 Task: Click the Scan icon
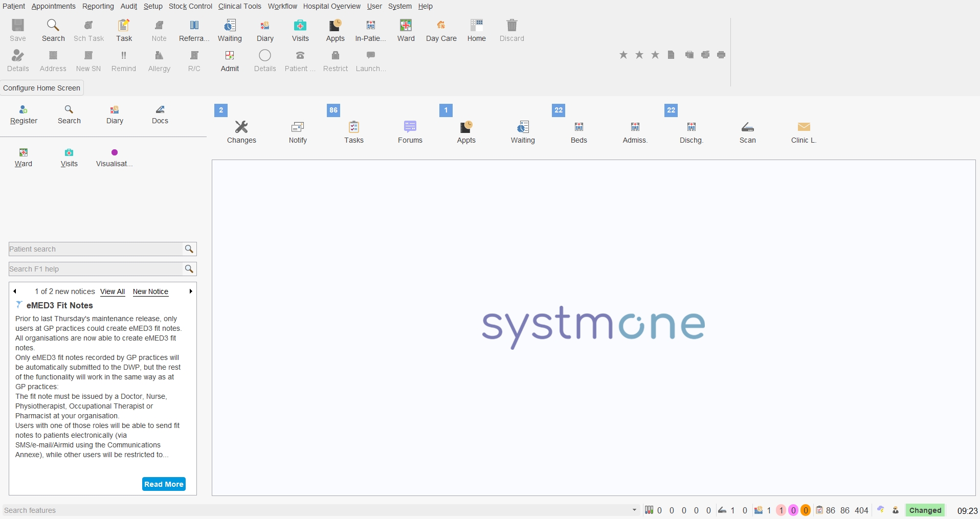(x=747, y=132)
